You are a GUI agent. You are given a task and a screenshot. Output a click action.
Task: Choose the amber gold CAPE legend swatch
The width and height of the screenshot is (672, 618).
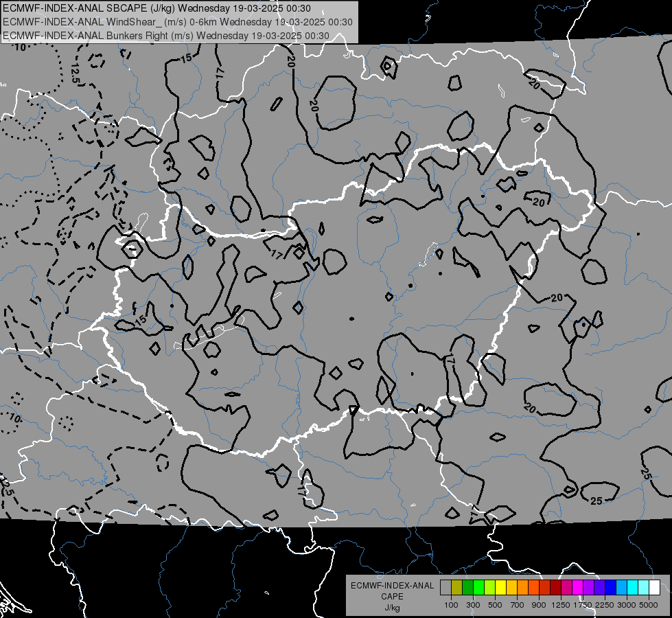click(511, 587)
